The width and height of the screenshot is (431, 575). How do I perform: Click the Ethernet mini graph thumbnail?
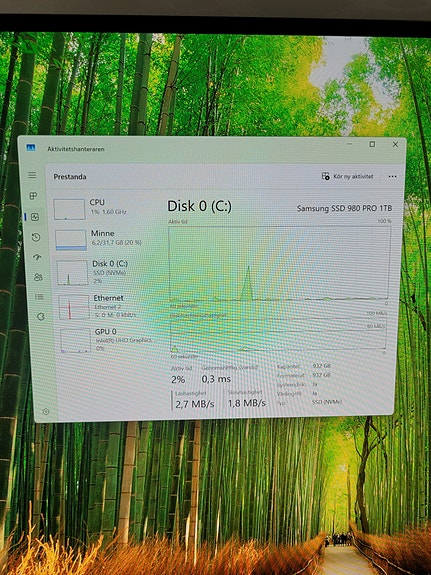(74, 307)
